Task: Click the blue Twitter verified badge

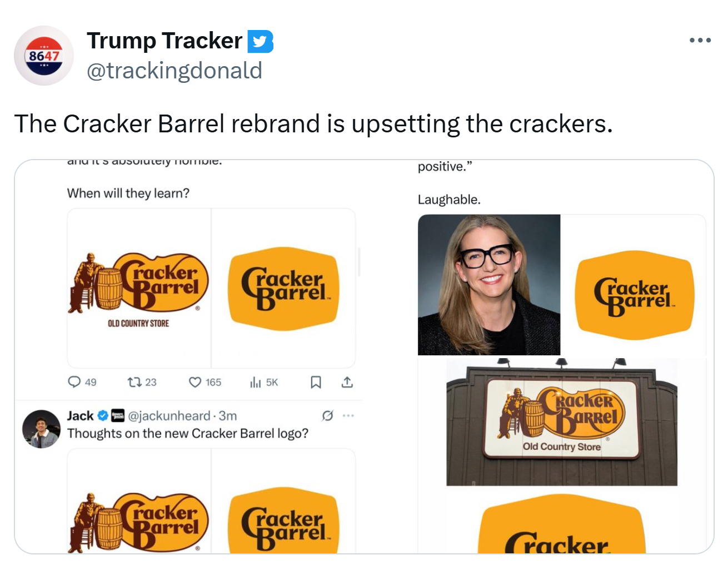Action: point(260,42)
